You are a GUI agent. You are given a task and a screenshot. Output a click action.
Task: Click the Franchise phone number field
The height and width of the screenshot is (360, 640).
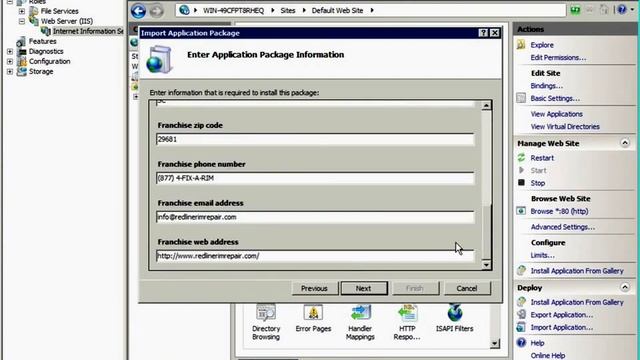click(x=315, y=178)
